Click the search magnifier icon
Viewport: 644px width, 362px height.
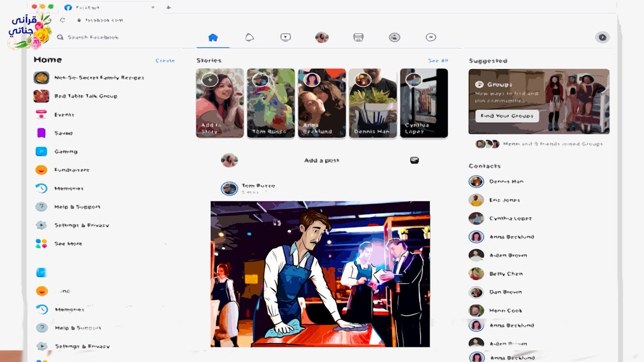pyautogui.click(x=60, y=37)
